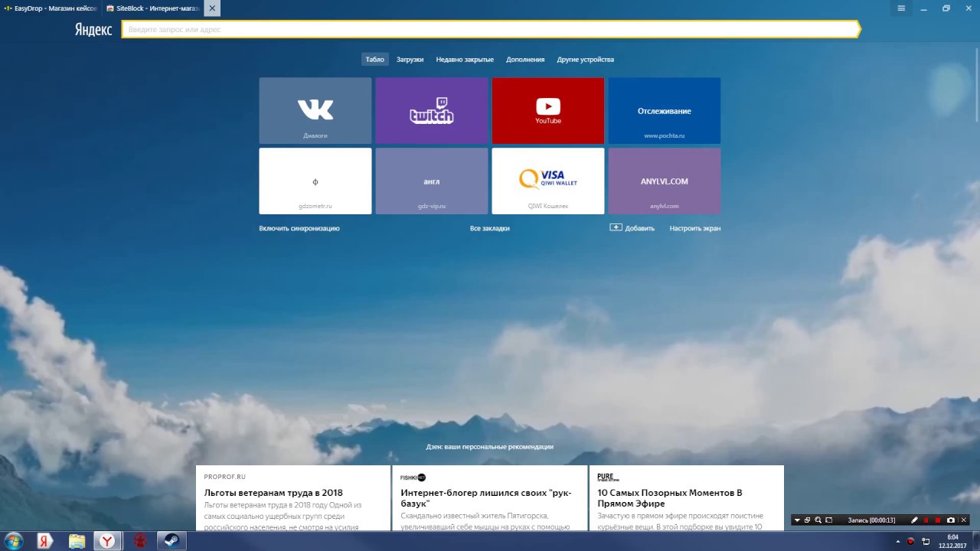Open the Windows Start menu

tap(13, 541)
